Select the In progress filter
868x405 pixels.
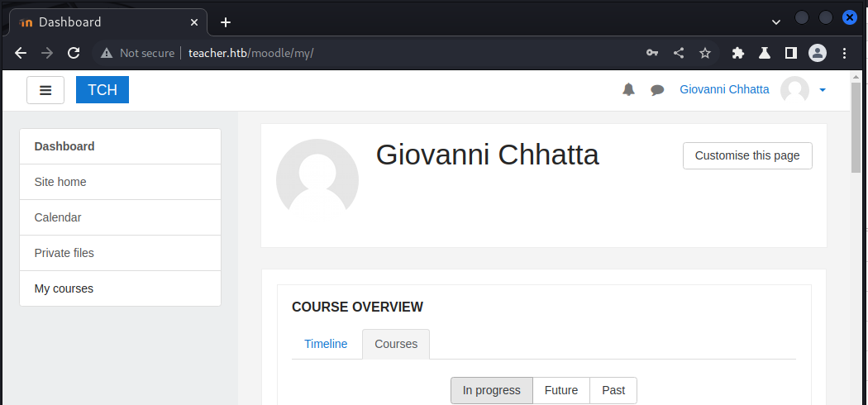tap(492, 391)
